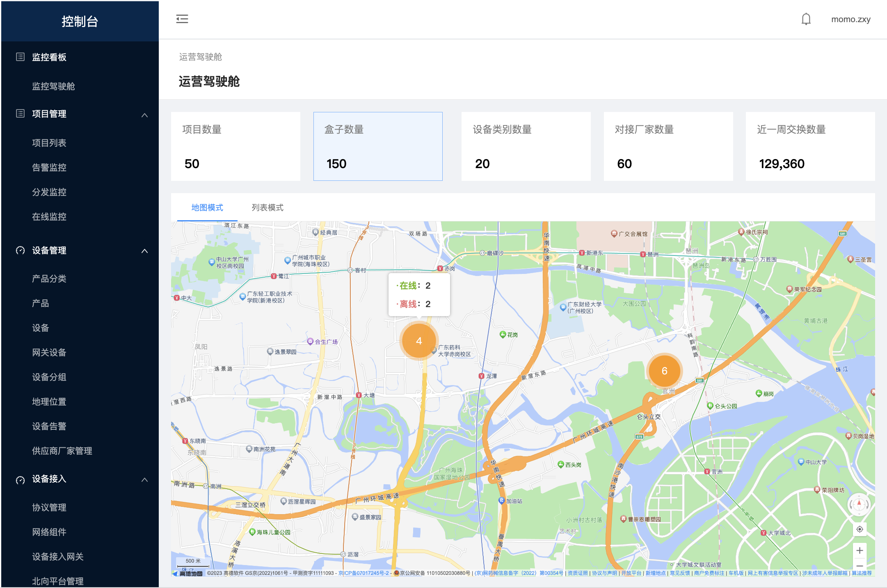Click the map locate-me target icon

860,529
